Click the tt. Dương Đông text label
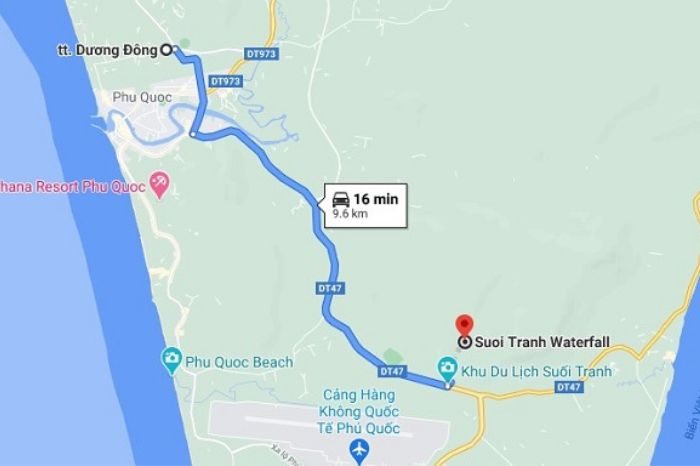The image size is (700, 466). (108, 50)
